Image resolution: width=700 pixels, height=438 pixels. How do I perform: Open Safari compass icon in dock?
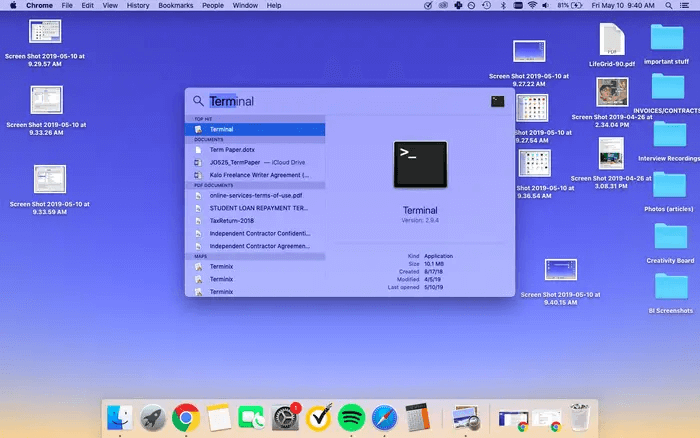click(x=385, y=417)
